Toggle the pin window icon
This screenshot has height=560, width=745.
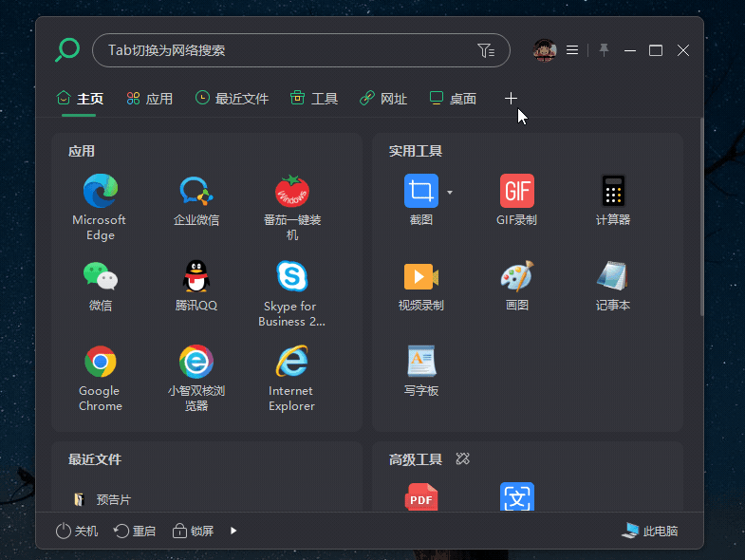[x=604, y=50]
